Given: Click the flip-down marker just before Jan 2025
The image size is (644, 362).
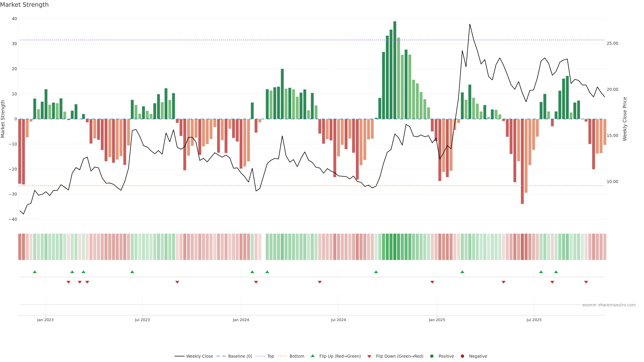Looking at the screenshot, I should pyautogui.click(x=432, y=282).
